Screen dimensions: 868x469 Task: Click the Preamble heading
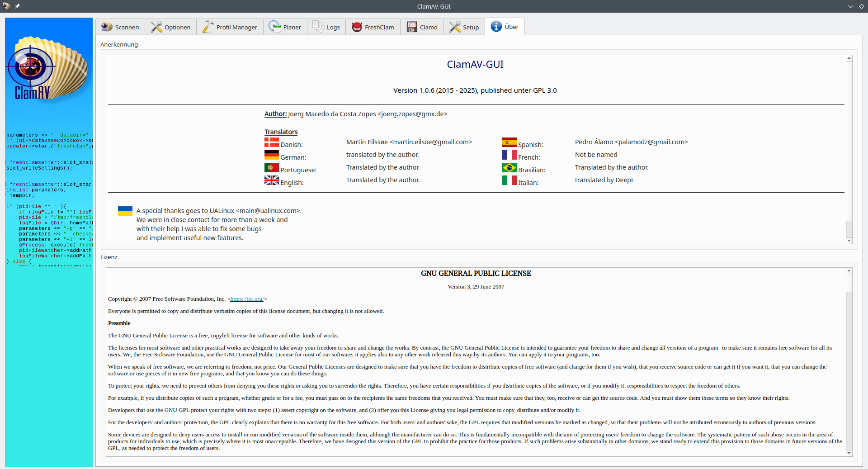coord(119,323)
